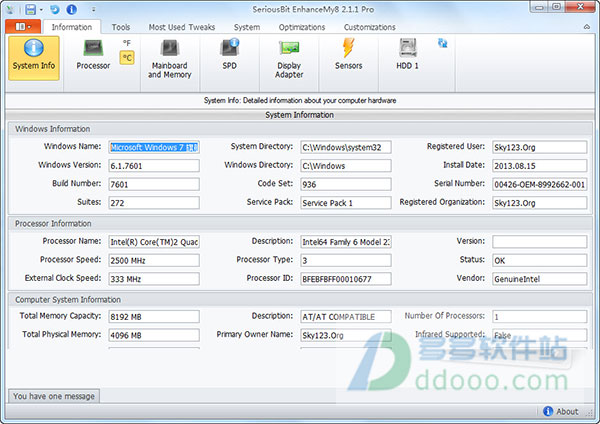Viewport: 600px width, 424px height.
Task: Click the Registered Organization field
Action: (x=540, y=203)
